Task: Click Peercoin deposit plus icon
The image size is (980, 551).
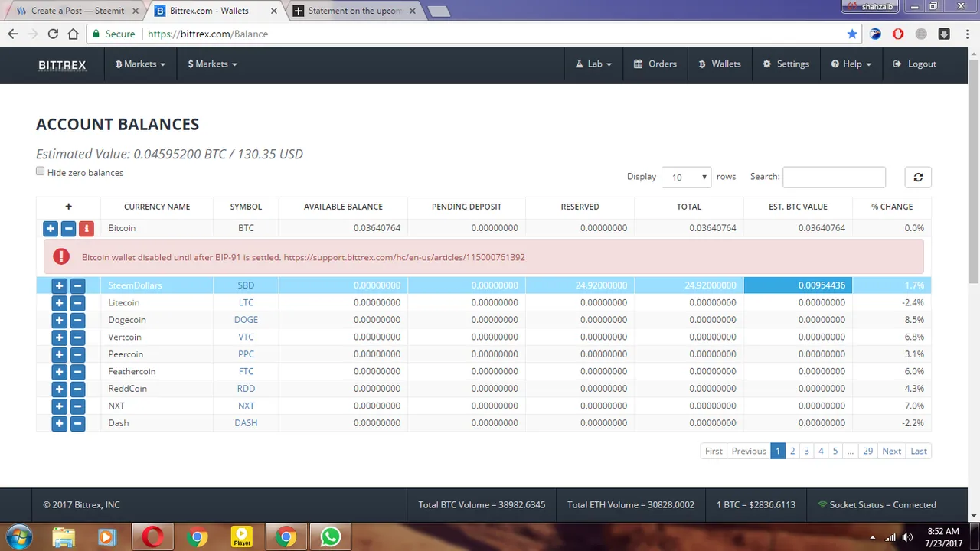Action: pos(59,354)
